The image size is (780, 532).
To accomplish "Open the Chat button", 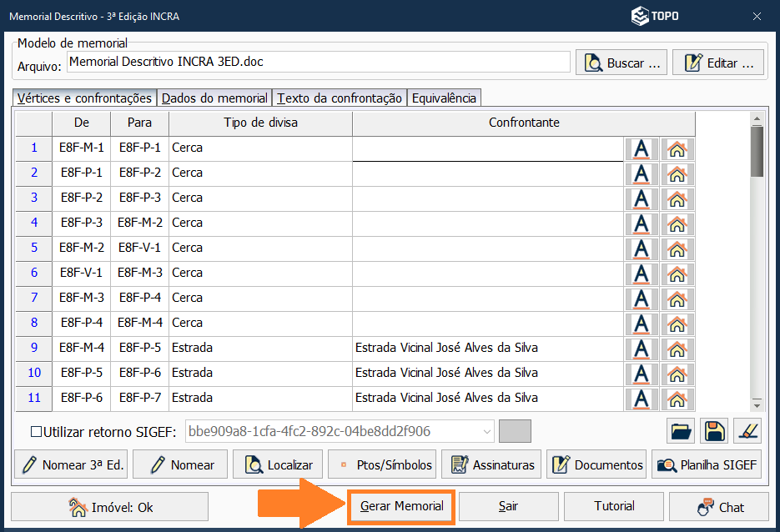I will click(x=719, y=507).
